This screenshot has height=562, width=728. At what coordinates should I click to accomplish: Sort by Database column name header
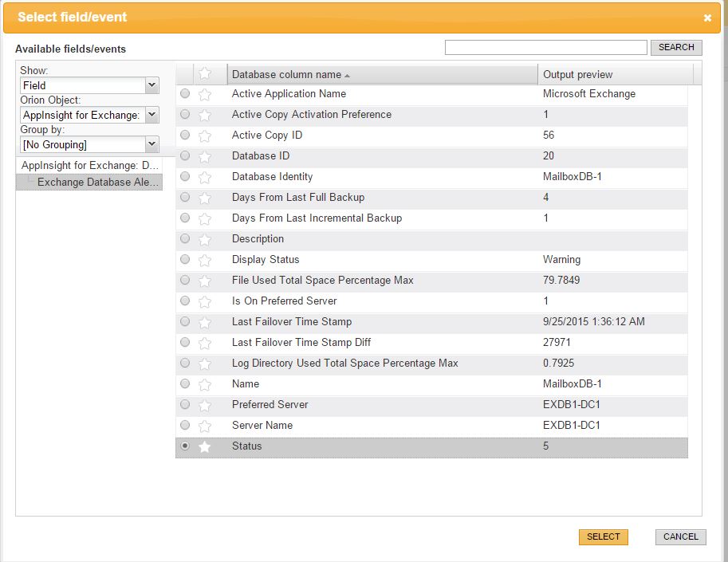pos(382,74)
